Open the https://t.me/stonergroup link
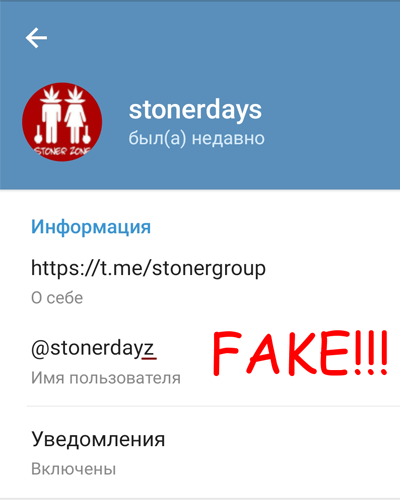 pyautogui.click(x=148, y=268)
